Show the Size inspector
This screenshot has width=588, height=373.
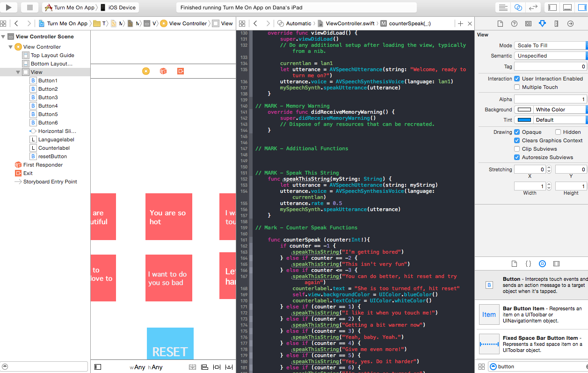556,23
